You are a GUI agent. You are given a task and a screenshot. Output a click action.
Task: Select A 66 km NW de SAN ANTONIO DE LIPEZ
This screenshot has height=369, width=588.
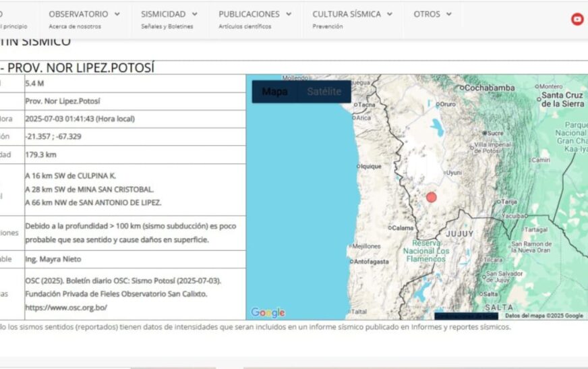point(93,202)
